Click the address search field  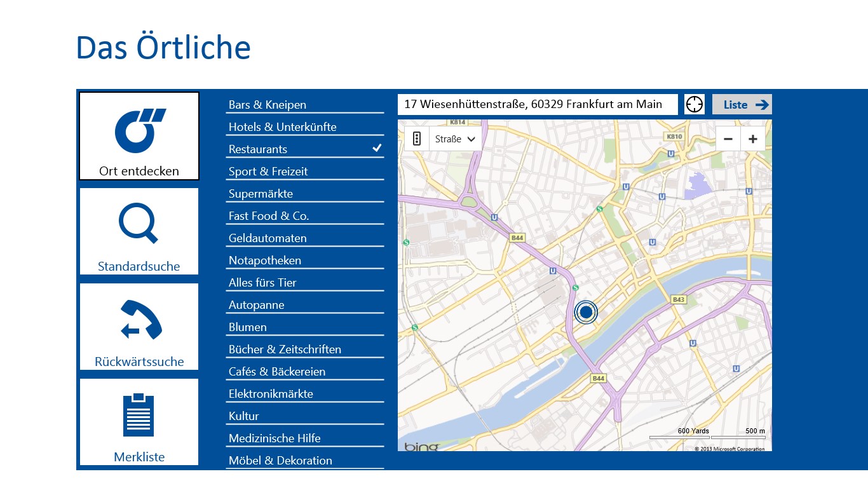[x=538, y=104]
